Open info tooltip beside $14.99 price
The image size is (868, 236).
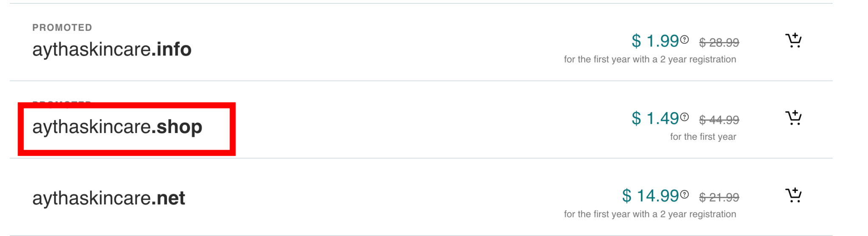click(x=684, y=194)
